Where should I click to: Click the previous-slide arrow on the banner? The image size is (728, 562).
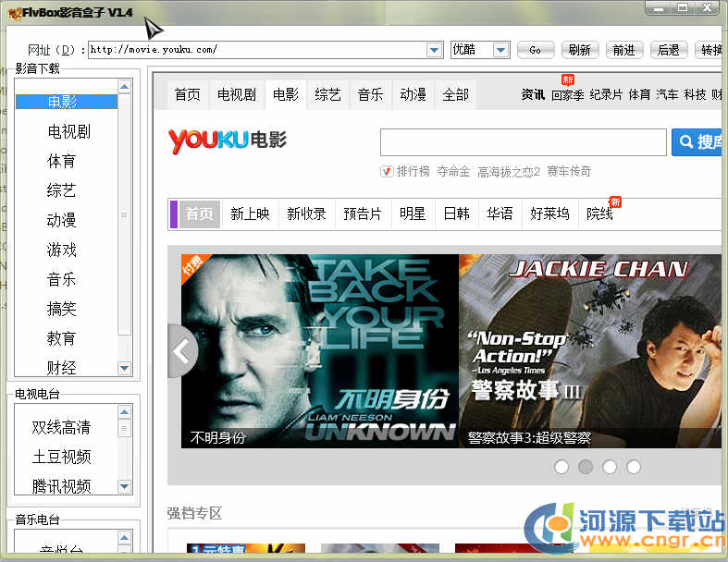pos(181,351)
